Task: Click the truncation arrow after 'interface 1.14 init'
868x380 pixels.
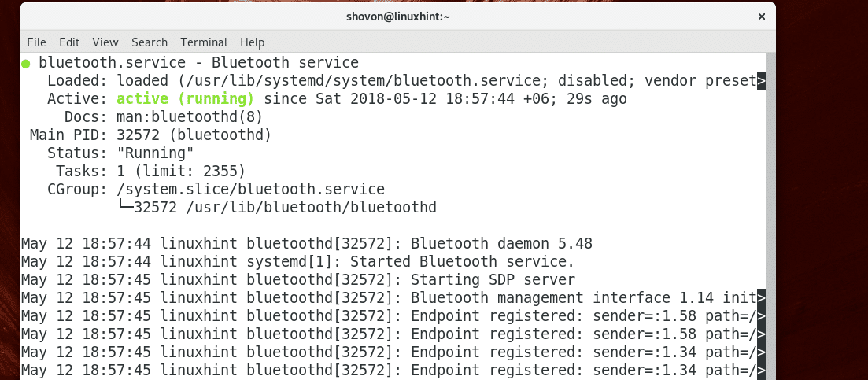Action: [760, 298]
